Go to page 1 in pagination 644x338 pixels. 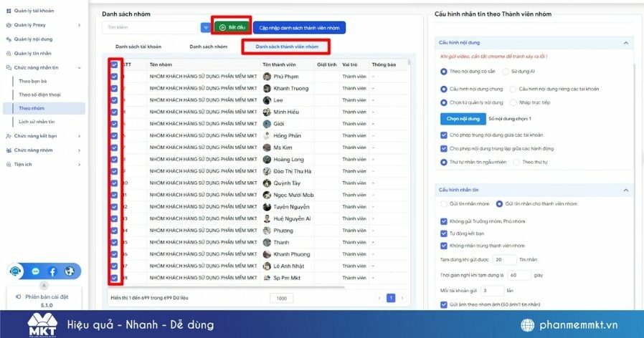(x=391, y=298)
